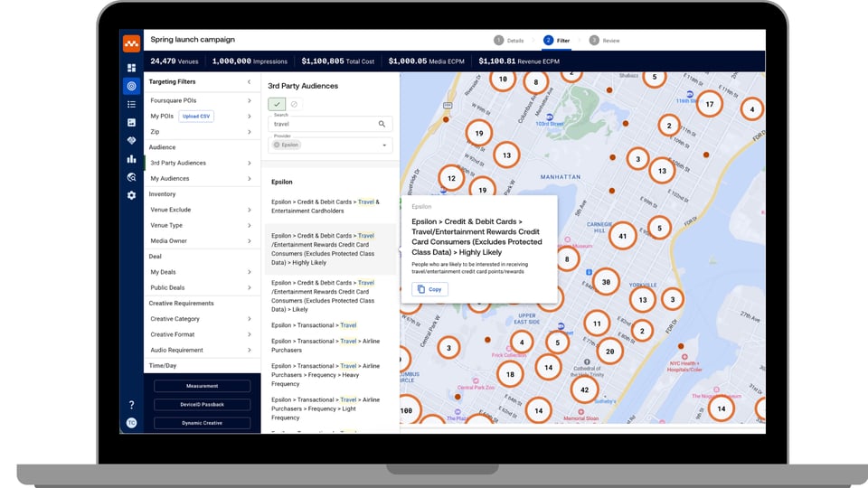Select the targeting bullseye icon in sidebar
The image size is (868, 488).
pyautogui.click(x=131, y=86)
